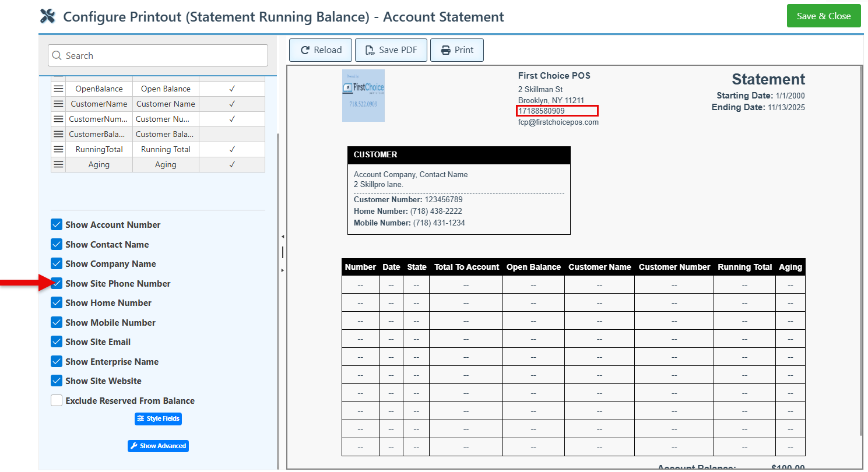
Task: Open the Style Fields settings
Action: 158,418
